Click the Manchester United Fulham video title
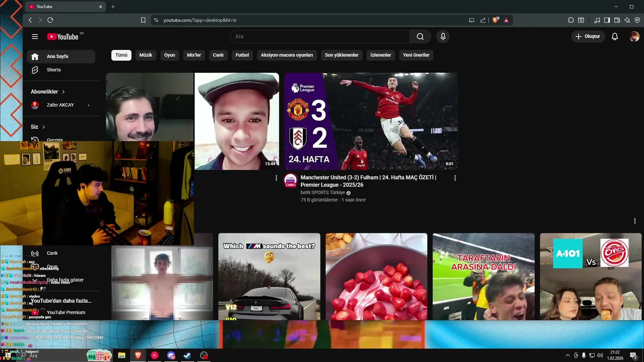This screenshot has width=644, height=362. click(368, 181)
